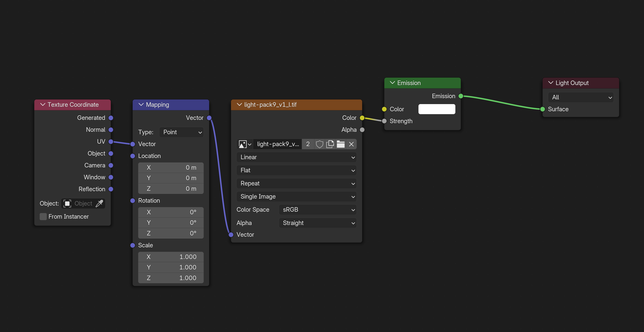
Task: Click the Mapping Vector output socket
Action: click(209, 118)
